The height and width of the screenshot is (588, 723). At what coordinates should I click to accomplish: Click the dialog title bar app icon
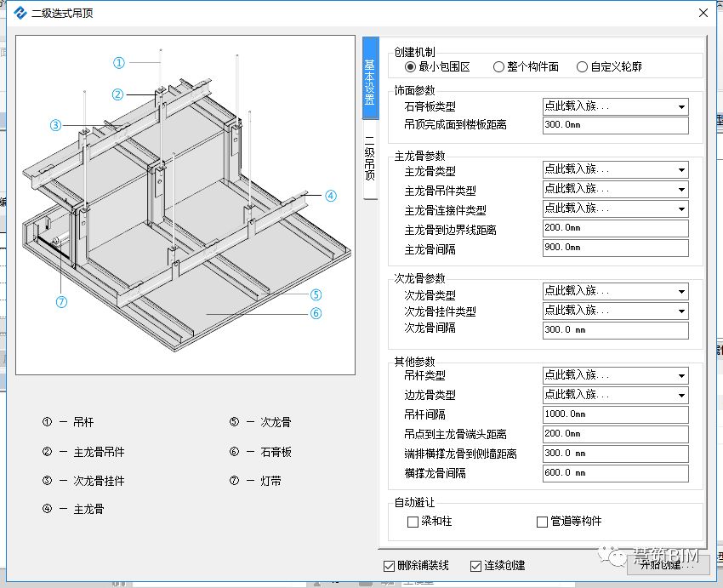point(20,13)
